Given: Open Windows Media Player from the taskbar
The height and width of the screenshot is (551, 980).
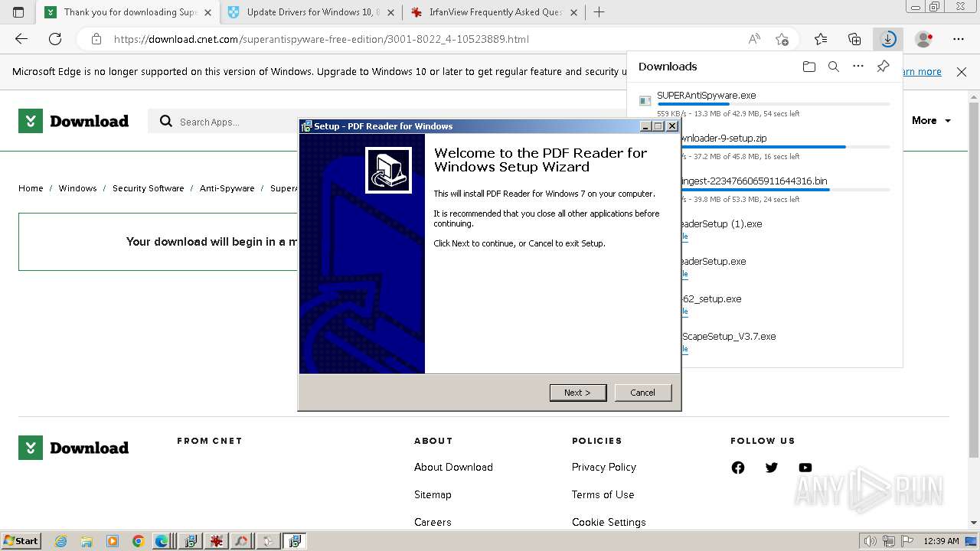Looking at the screenshot, I should (113, 541).
